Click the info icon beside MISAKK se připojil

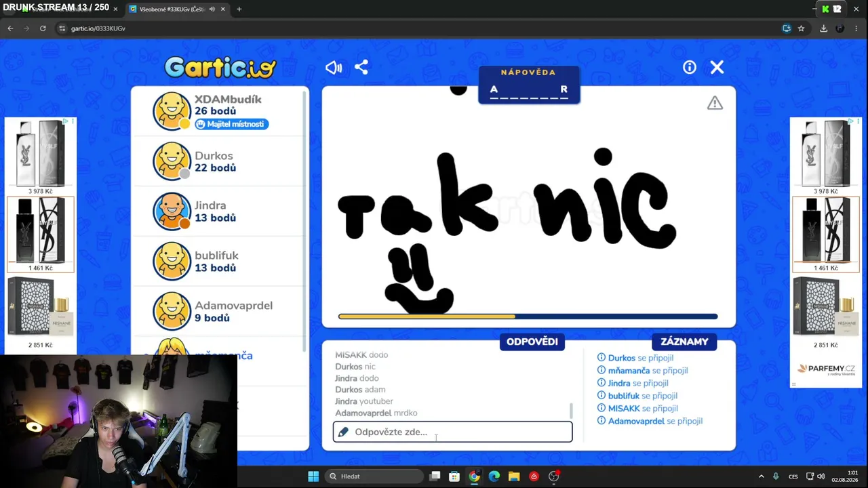pos(601,408)
